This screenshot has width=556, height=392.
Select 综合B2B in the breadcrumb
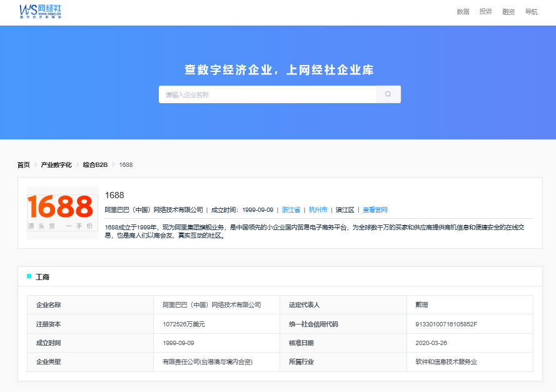coord(95,164)
